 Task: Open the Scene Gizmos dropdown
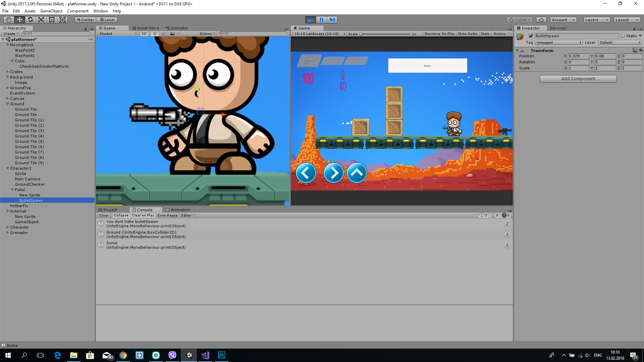point(207,34)
